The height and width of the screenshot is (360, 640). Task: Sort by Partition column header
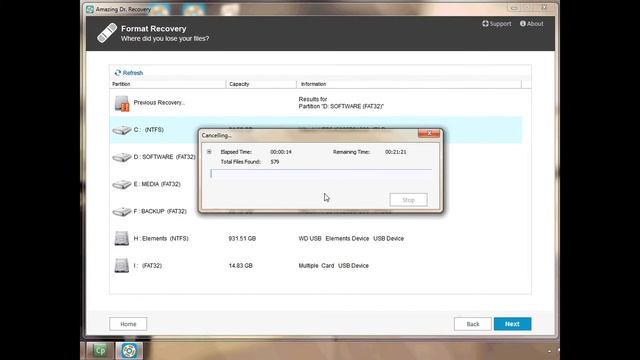click(168, 84)
